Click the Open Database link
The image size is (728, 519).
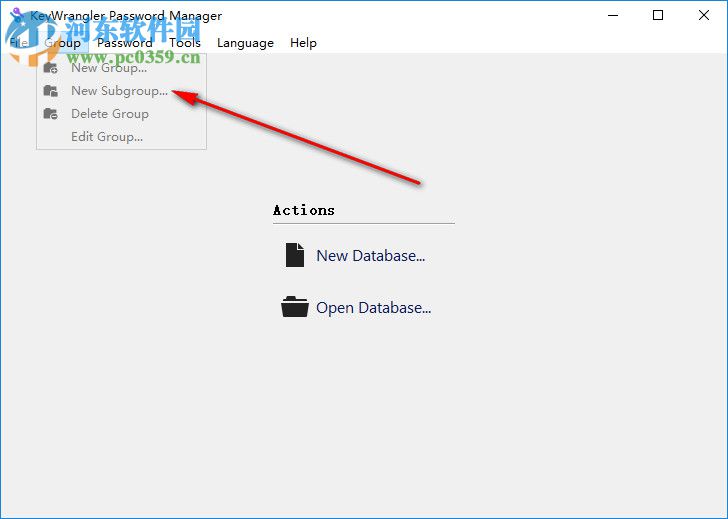pos(374,308)
